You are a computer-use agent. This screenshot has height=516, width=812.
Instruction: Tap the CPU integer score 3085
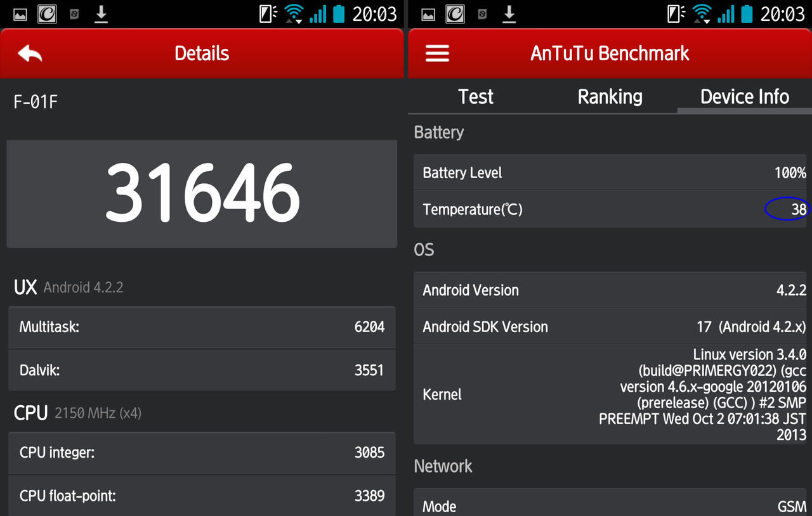pos(369,453)
